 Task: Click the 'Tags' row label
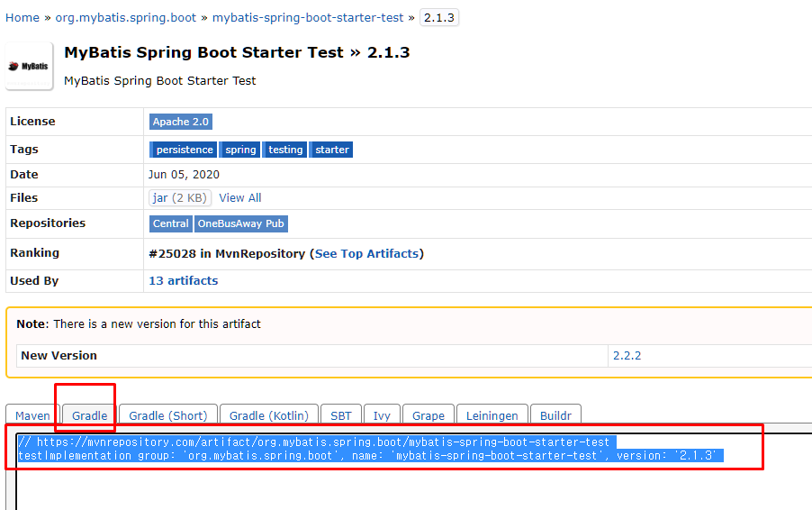click(x=23, y=150)
